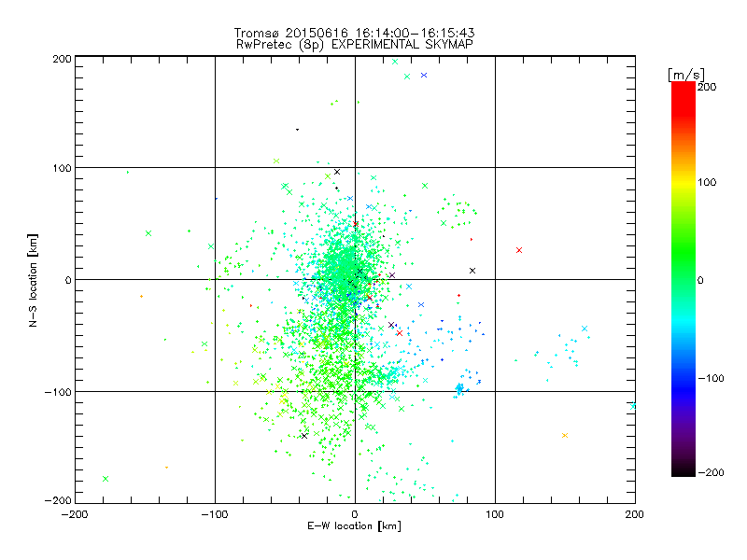Click the '200' label beside the colorbar
Image resolution: width=747 pixels, height=560 pixels.
point(707,87)
